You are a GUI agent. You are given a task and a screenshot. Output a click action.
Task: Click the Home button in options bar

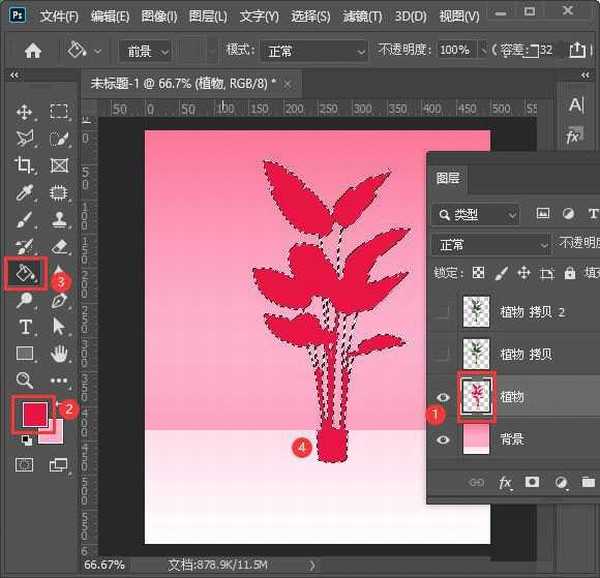(x=33, y=50)
